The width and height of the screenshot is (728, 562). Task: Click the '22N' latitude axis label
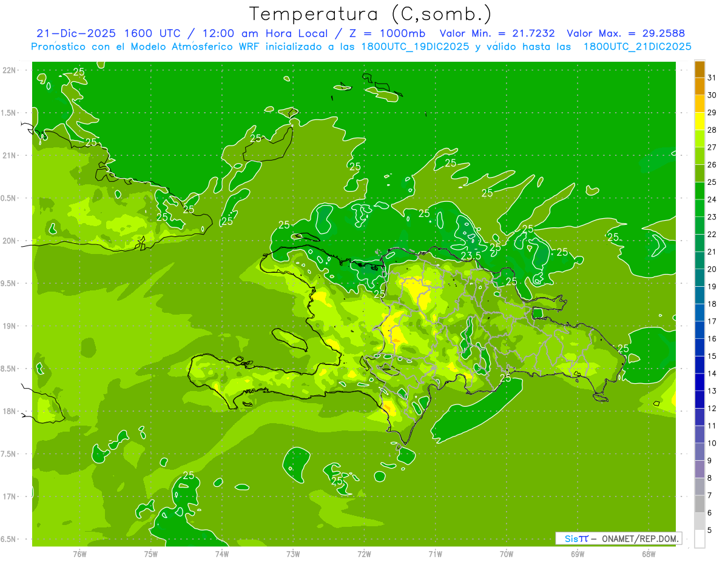click(10, 70)
